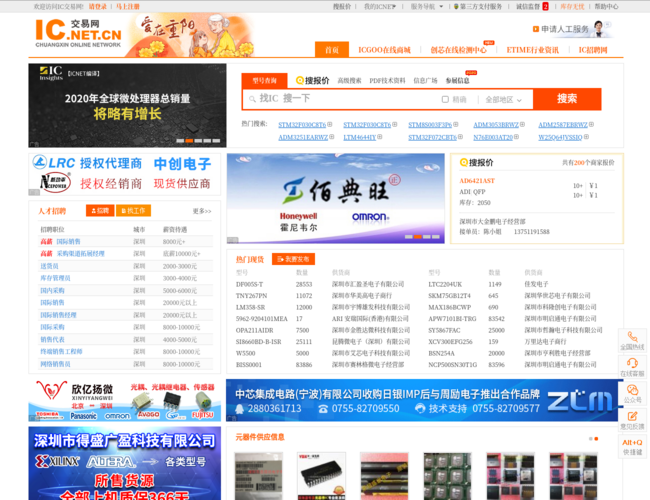Click the 第三方支付服务 link
650x500 pixels.
click(x=481, y=7)
